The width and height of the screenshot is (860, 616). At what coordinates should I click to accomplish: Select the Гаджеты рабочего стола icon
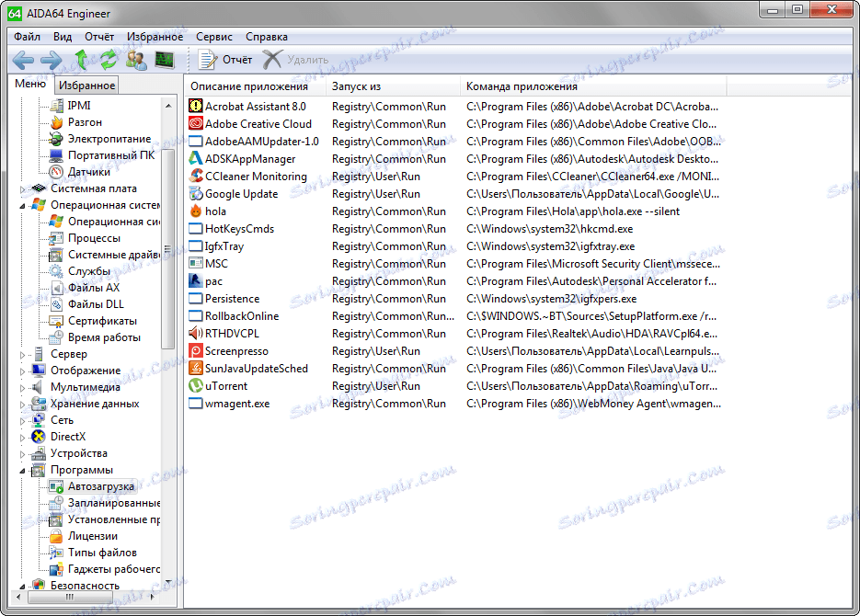click(56, 569)
